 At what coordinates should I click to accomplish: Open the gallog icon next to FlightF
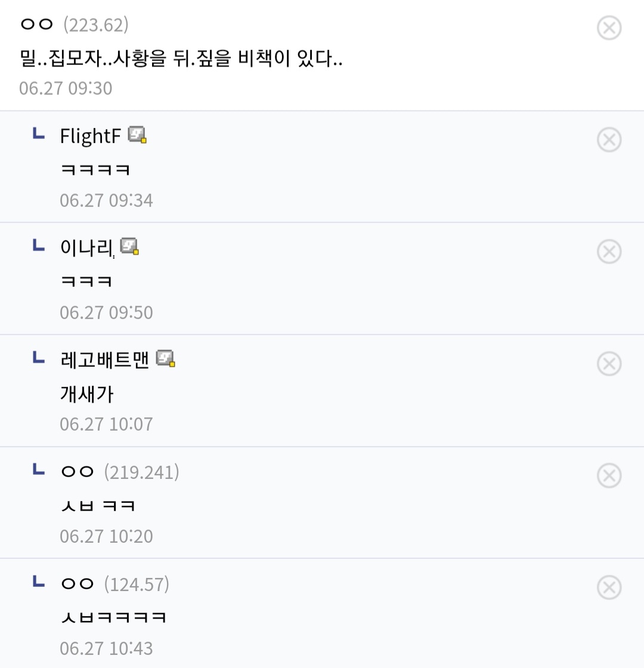[x=137, y=135]
